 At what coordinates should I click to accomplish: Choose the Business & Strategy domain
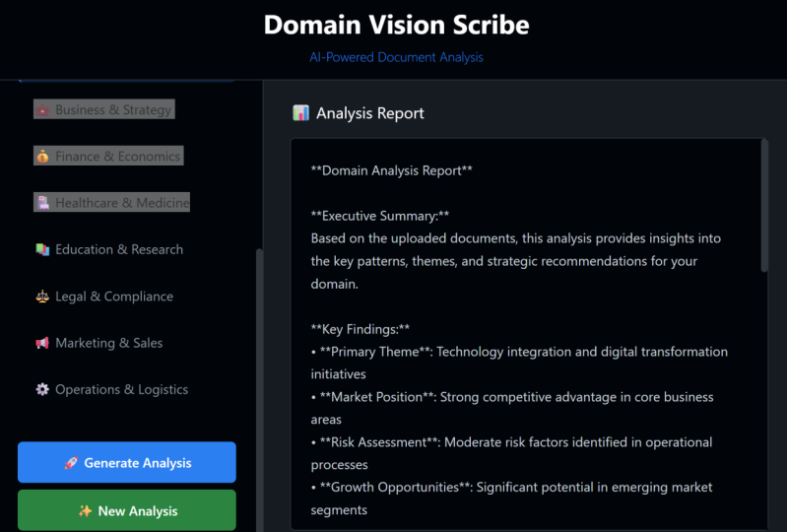pos(104,109)
